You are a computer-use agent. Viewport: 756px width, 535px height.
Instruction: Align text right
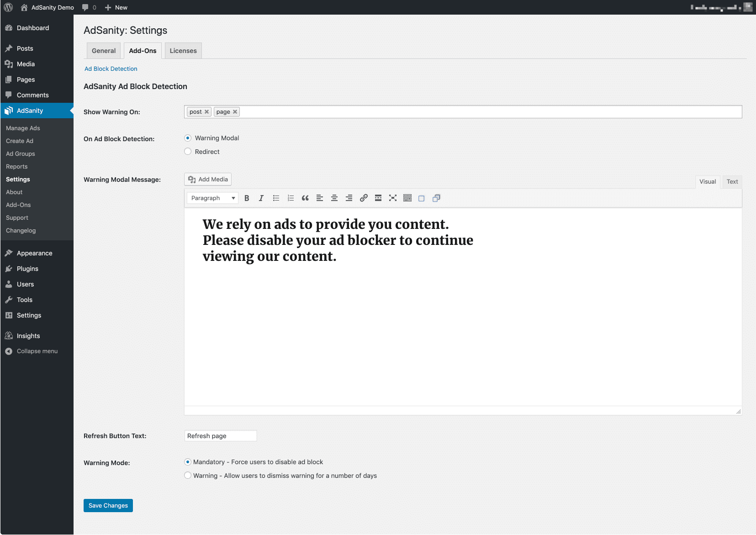point(349,198)
